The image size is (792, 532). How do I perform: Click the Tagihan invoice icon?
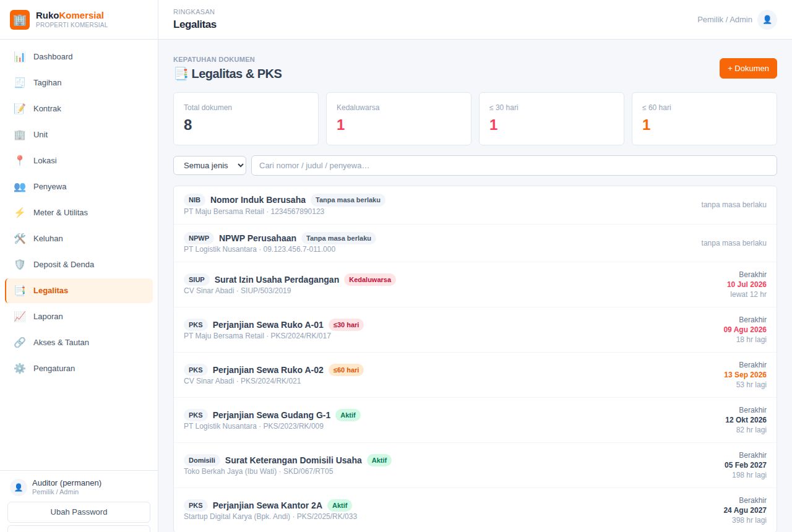(x=20, y=83)
